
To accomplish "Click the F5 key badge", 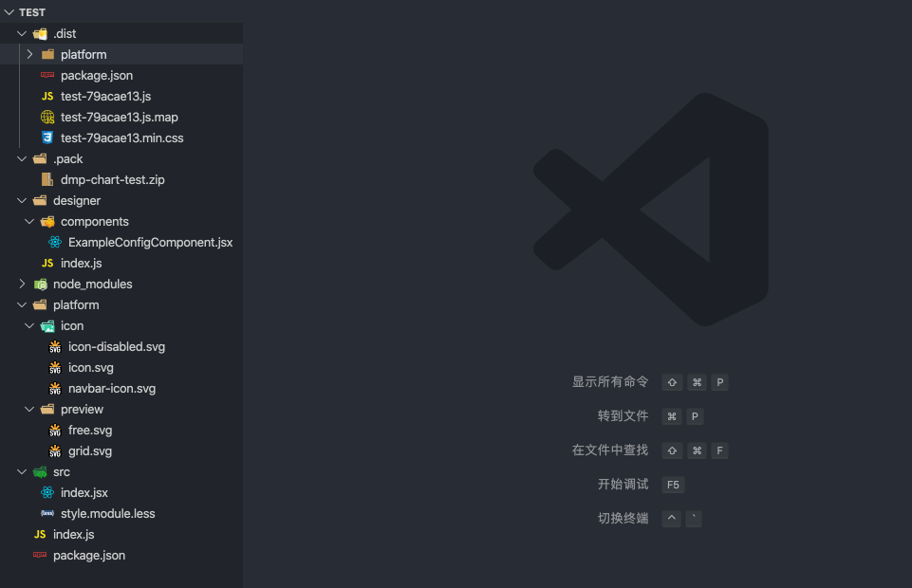I will click(x=673, y=485).
